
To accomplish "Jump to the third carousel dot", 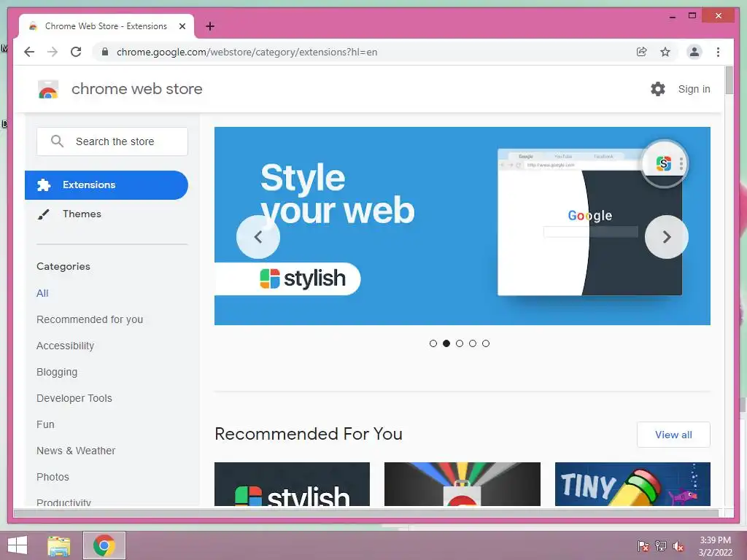I will [460, 343].
